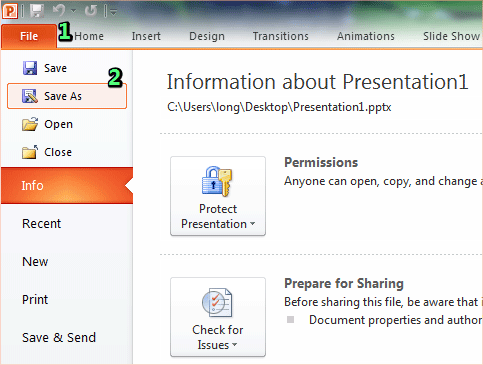
Task: Click the checklist document icon
Action: click(217, 302)
